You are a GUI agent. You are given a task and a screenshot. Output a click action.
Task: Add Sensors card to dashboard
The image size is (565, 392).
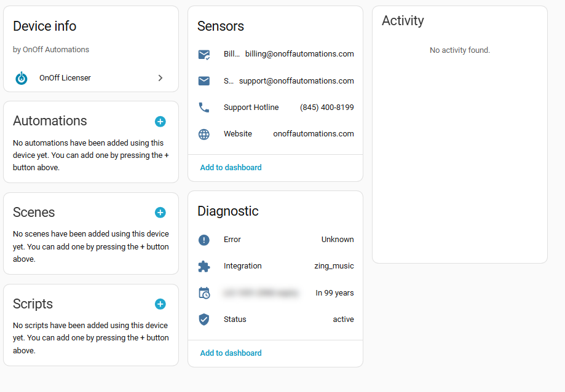[231, 168]
